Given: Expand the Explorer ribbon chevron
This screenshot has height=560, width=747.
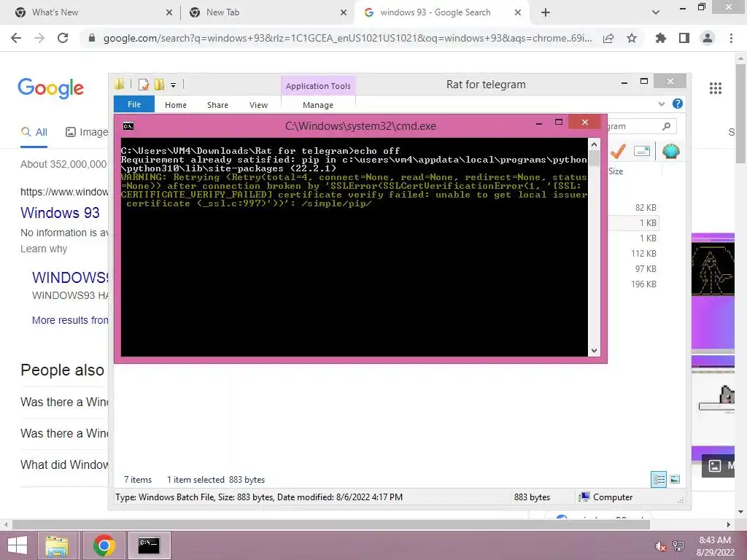Looking at the screenshot, I should pyautogui.click(x=661, y=104).
